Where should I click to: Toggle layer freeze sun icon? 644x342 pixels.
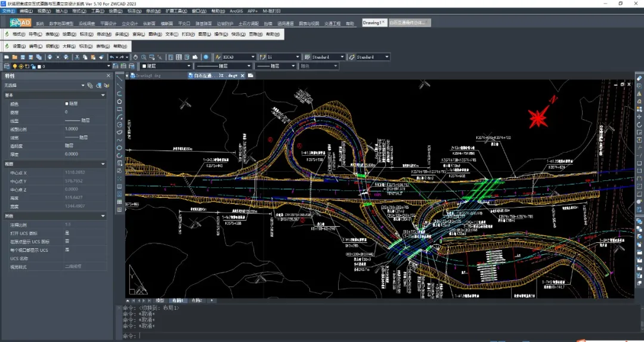point(21,66)
